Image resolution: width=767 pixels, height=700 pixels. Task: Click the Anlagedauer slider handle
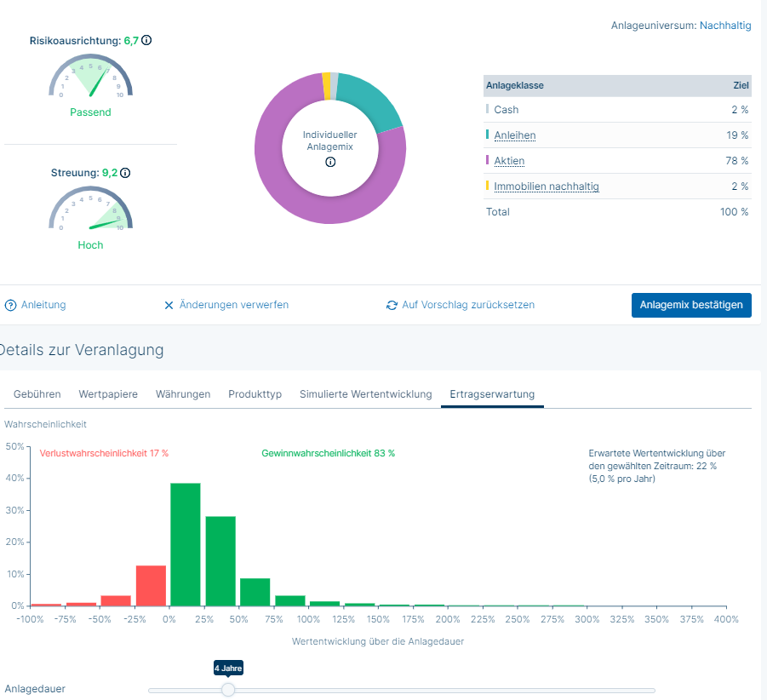coord(228,690)
